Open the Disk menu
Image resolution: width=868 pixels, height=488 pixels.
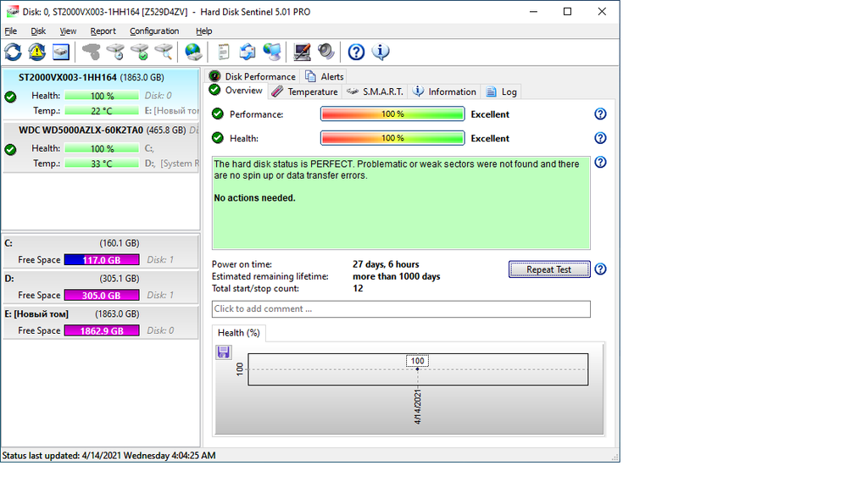[x=38, y=31]
